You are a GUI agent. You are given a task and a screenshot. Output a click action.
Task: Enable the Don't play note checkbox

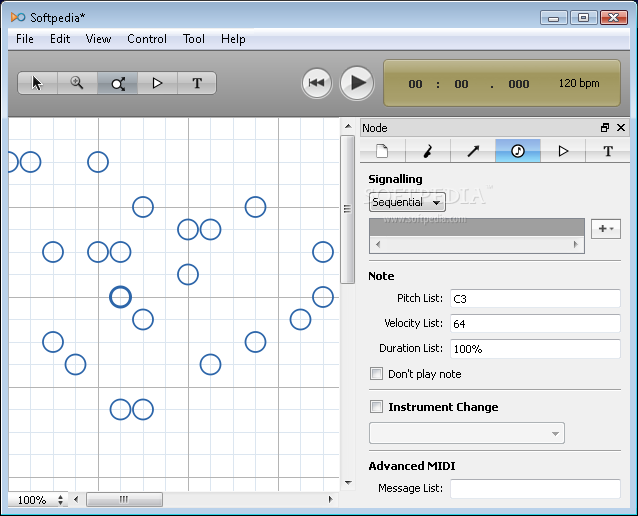(376, 374)
